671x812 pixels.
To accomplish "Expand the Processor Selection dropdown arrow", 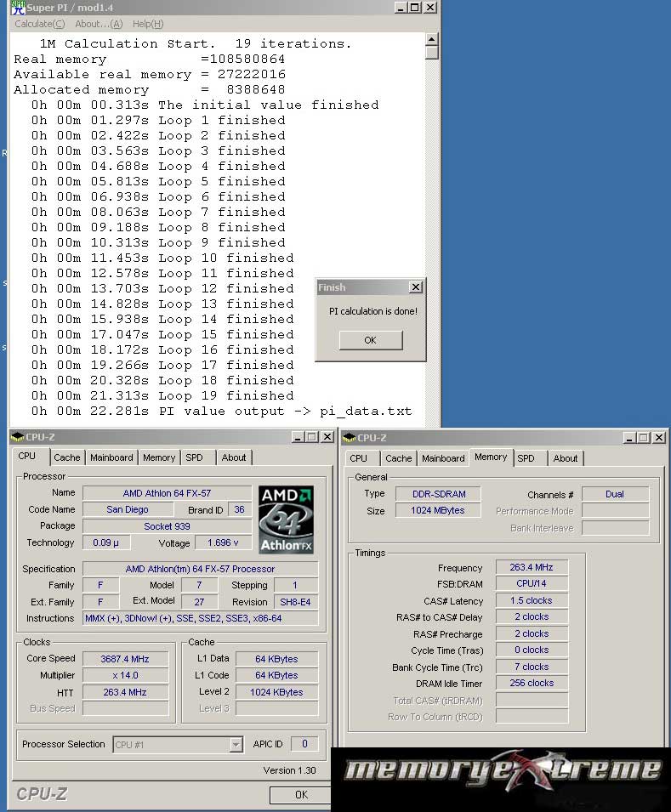I will (x=236, y=745).
